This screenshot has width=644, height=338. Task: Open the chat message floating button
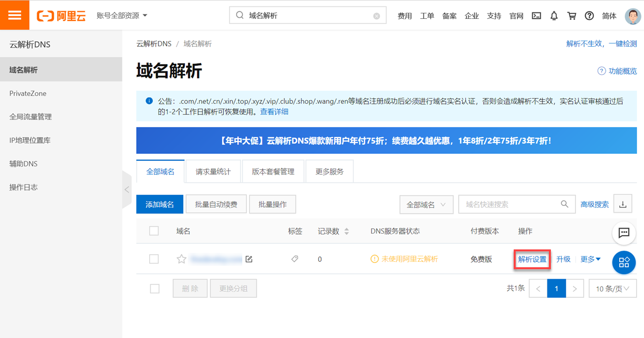(624, 233)
